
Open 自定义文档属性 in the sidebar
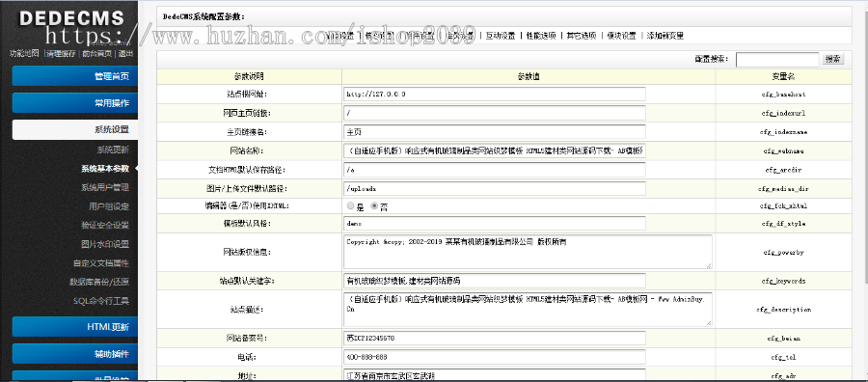[101, 263]
